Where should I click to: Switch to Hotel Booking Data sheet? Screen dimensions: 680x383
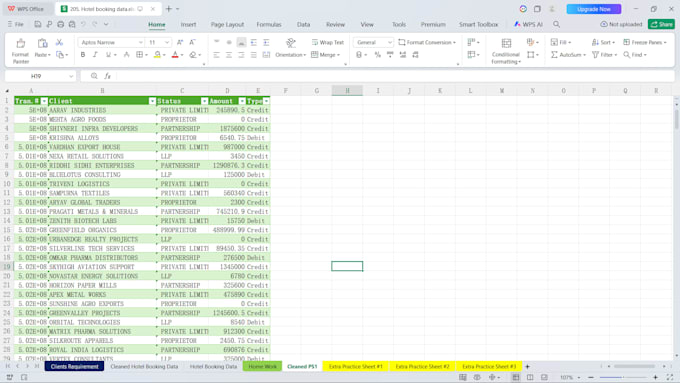coord(213,367)
